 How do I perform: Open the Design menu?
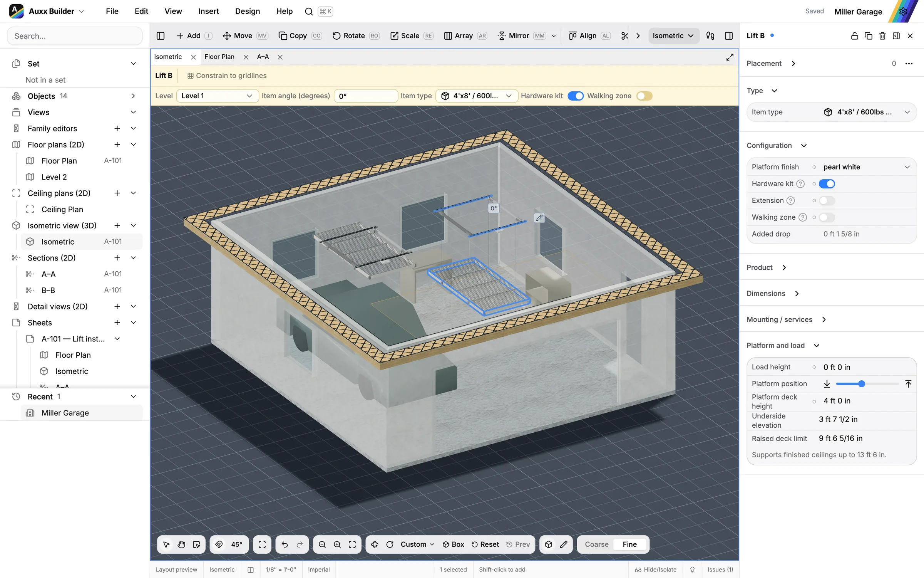pos(248,12)
